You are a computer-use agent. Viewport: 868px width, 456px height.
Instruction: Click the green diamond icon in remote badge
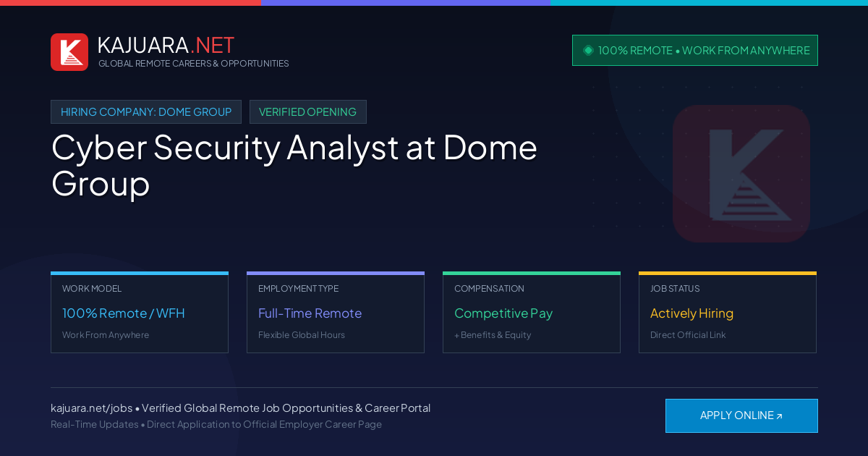tap(588, 51)
